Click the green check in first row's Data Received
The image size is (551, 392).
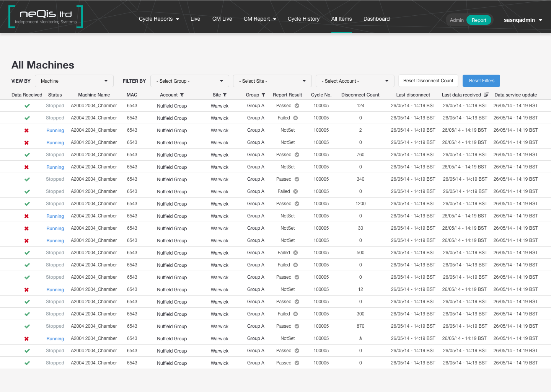click(27, 106)
